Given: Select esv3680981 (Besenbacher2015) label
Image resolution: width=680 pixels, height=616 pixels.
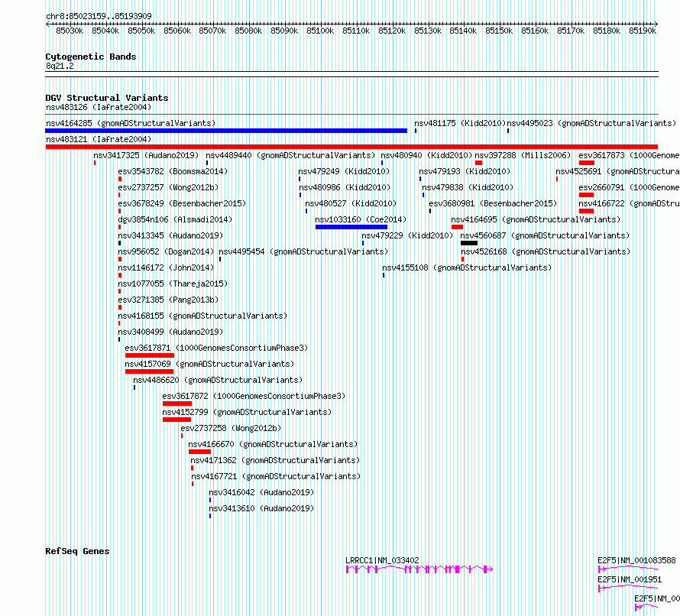Looking at the screenshot, I should click(493, 203).
